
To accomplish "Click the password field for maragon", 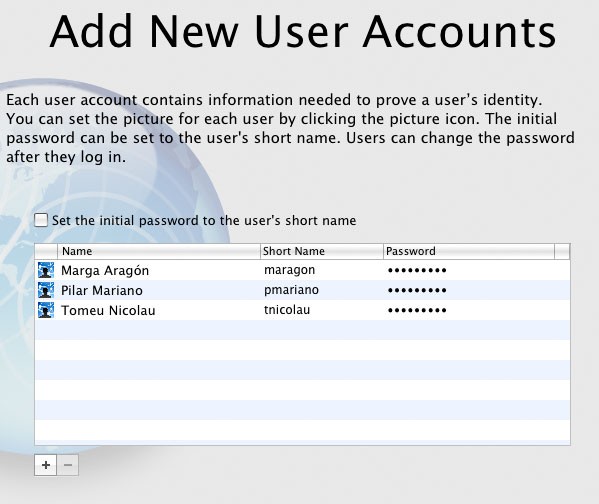I will pos(417,271).
